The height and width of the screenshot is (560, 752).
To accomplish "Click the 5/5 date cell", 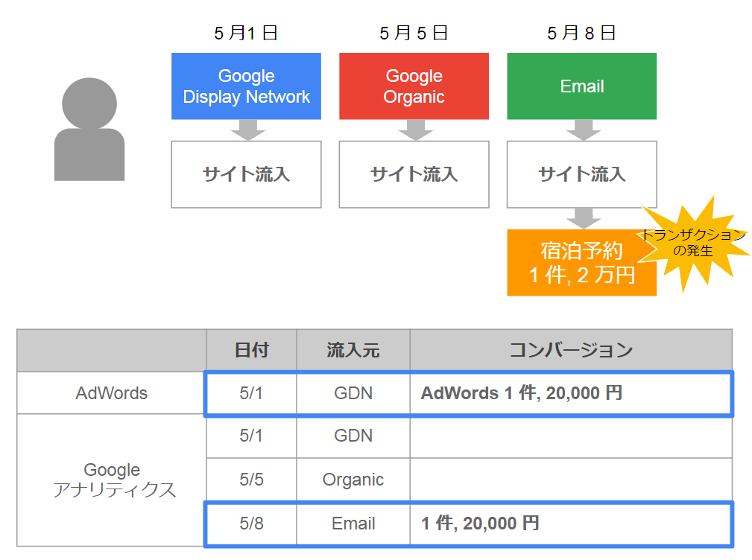I will [x=251, y=480].
